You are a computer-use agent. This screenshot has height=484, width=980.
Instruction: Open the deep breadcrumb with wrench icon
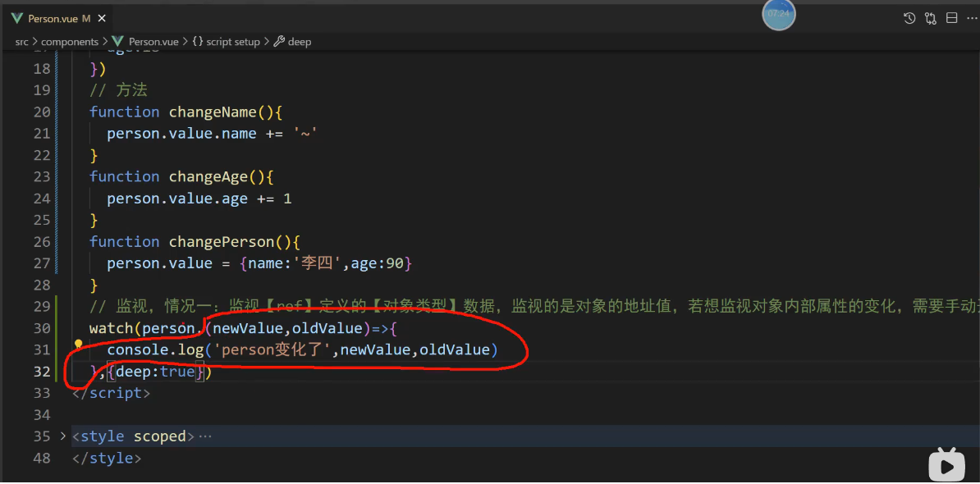[292, 42]
